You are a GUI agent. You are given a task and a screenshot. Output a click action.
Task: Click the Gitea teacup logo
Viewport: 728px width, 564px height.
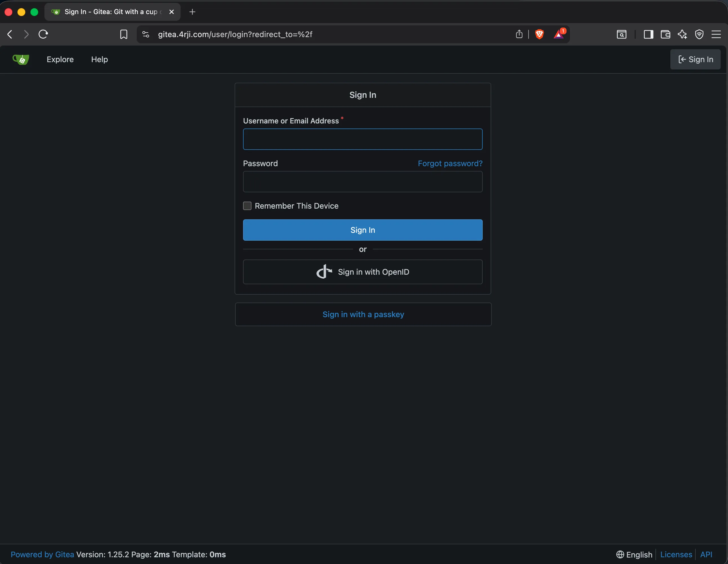tap(21, 59)
